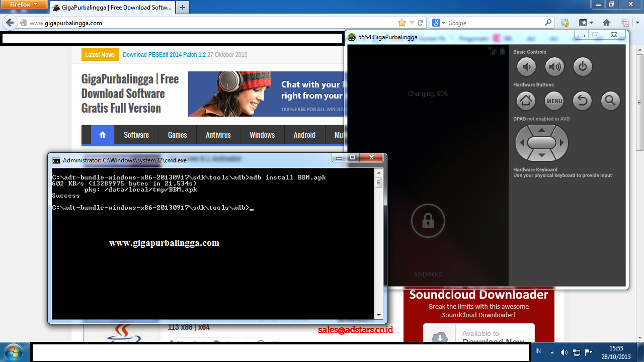
Task: Click the taskbar network icon
Action: click(577, 352)
